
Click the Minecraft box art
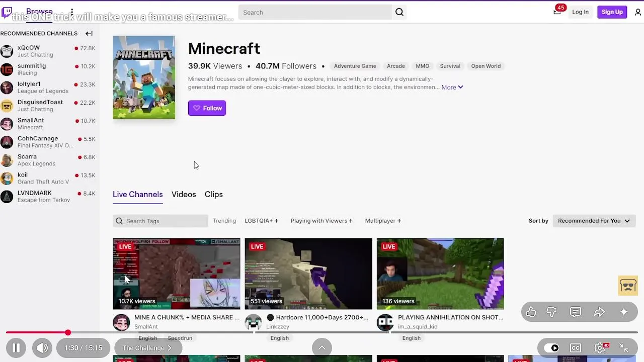click(x=144, y=77)
